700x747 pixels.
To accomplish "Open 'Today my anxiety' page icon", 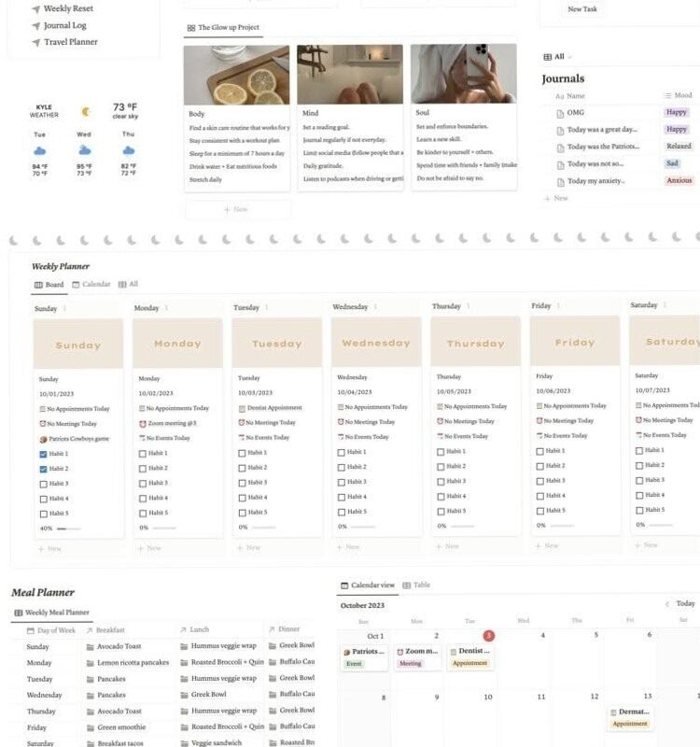I will pyautogui.click(x=561, y=182).
